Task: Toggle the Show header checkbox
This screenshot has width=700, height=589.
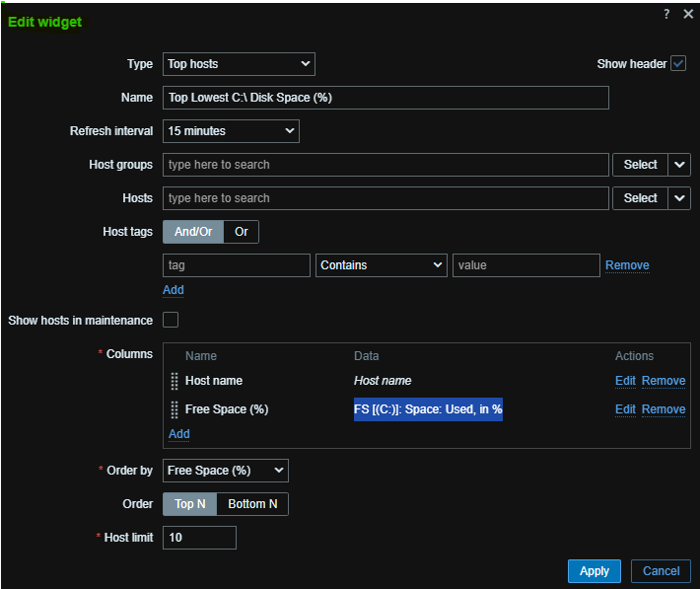Action: pos(678,64)
